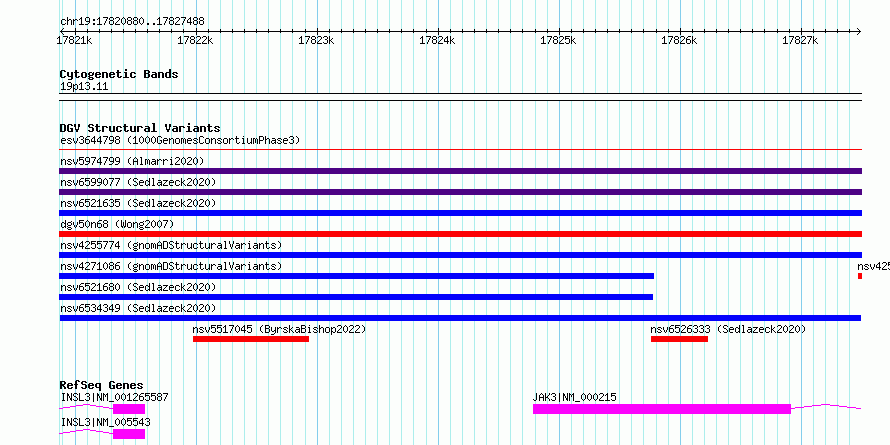Viewport: 890px width, 445px height.
Task: Open nsv6521635 (Sedlazeck2020) label
Action: pyautogui.click(x=138, y=203)
